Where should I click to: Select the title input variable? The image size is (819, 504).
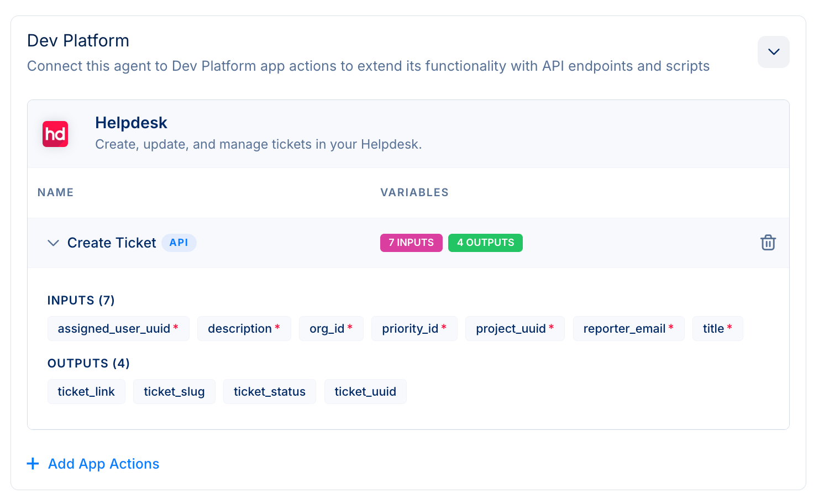pos(717,329)
